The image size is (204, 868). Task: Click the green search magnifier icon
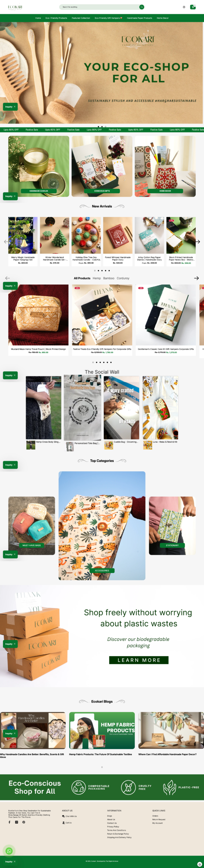pos(141,7)
